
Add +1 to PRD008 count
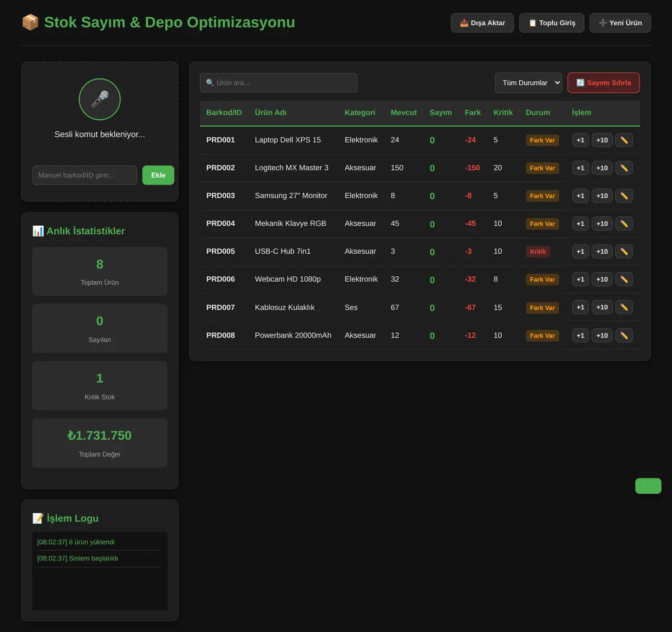[x=580, y=335]
